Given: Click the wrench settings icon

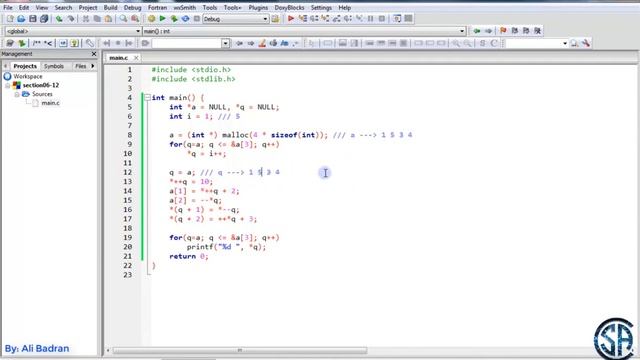Looking at the screenshot, I should (586, 43).
